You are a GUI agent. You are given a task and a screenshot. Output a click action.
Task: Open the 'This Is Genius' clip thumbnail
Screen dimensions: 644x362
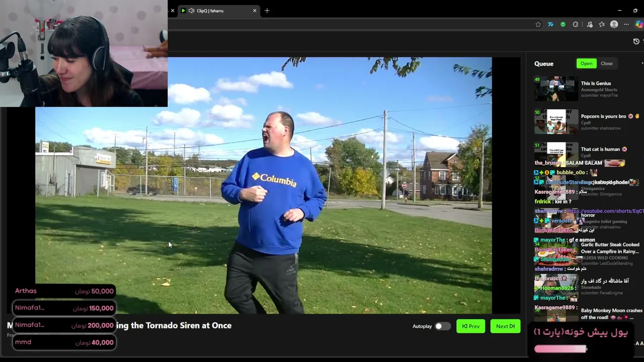click(556, 89)
